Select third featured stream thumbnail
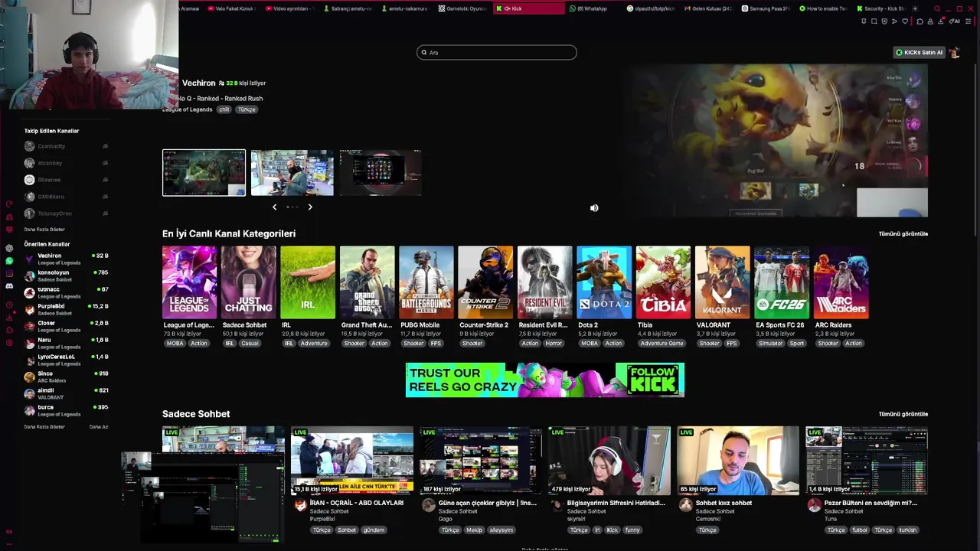 click(381, 173)
